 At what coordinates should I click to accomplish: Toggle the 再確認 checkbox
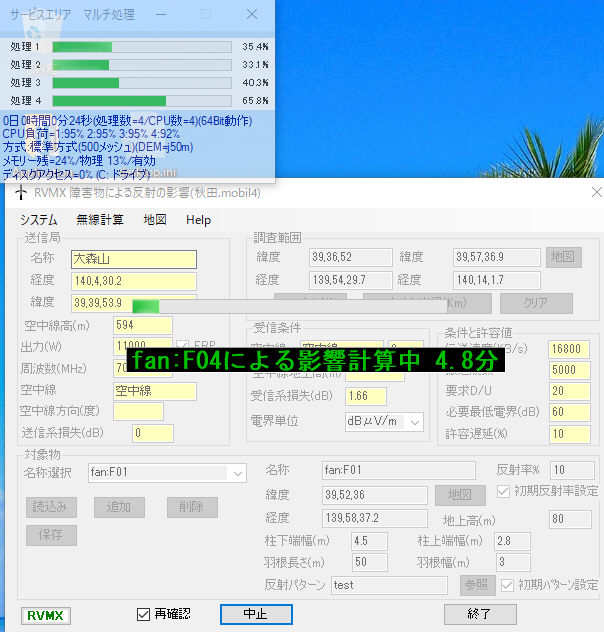click(144, 613)
